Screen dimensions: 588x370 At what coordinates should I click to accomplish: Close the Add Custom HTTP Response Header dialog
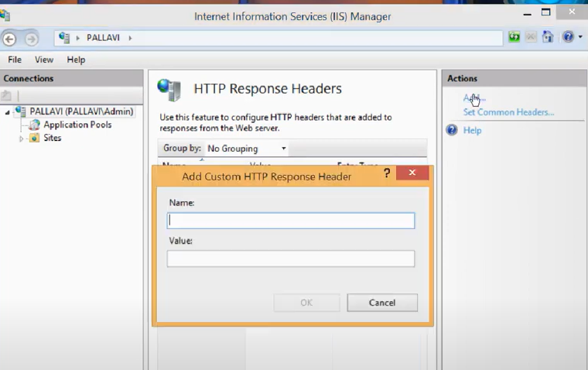click(412, 173)
